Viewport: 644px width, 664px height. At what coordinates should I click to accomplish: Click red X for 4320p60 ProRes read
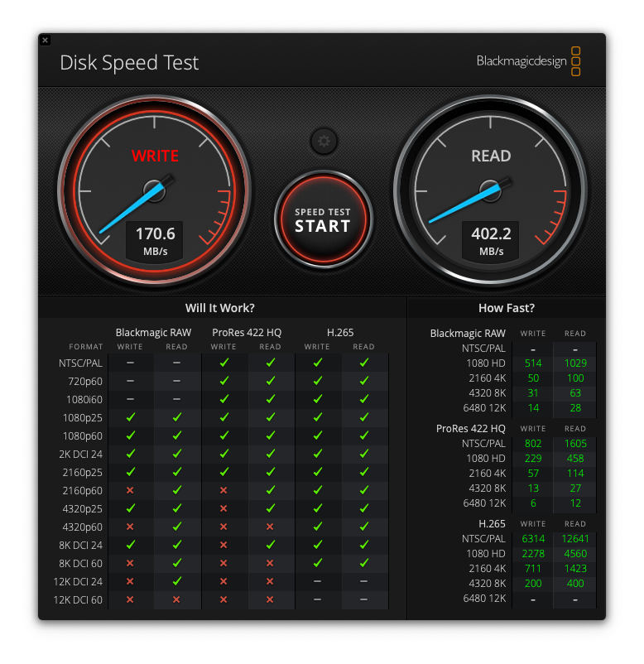pos(270,527)
